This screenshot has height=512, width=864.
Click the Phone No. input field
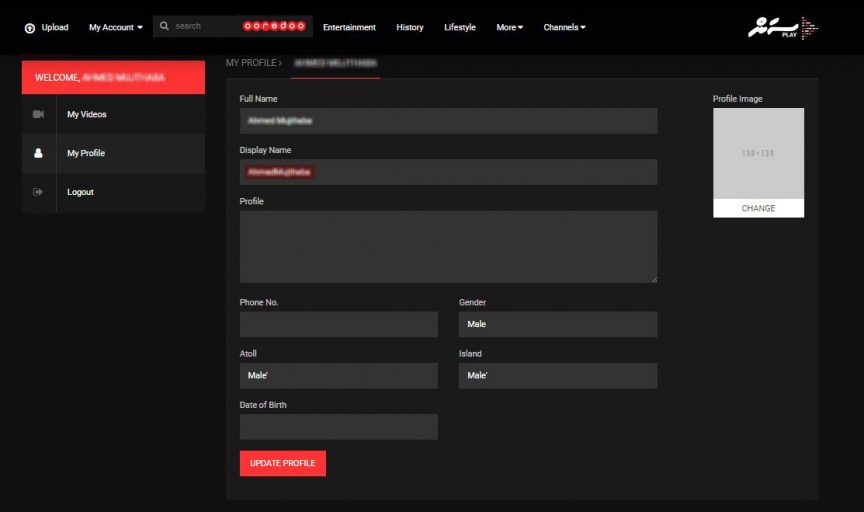[338, 324]
